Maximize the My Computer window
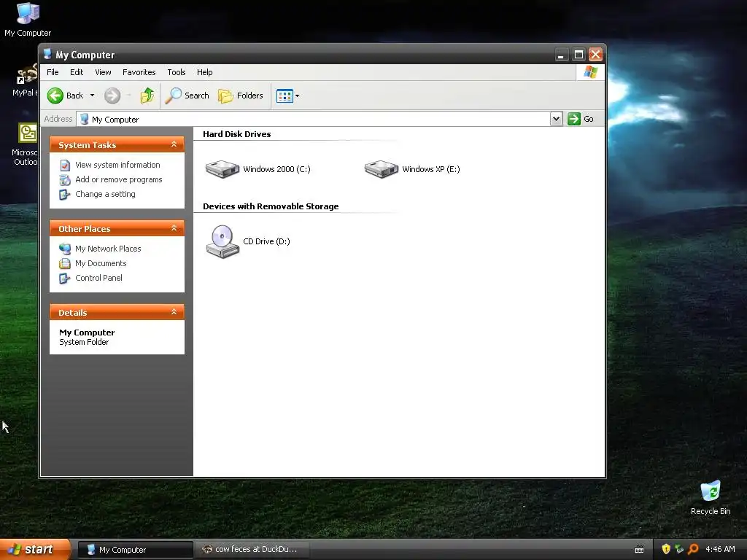 [578, 54]
